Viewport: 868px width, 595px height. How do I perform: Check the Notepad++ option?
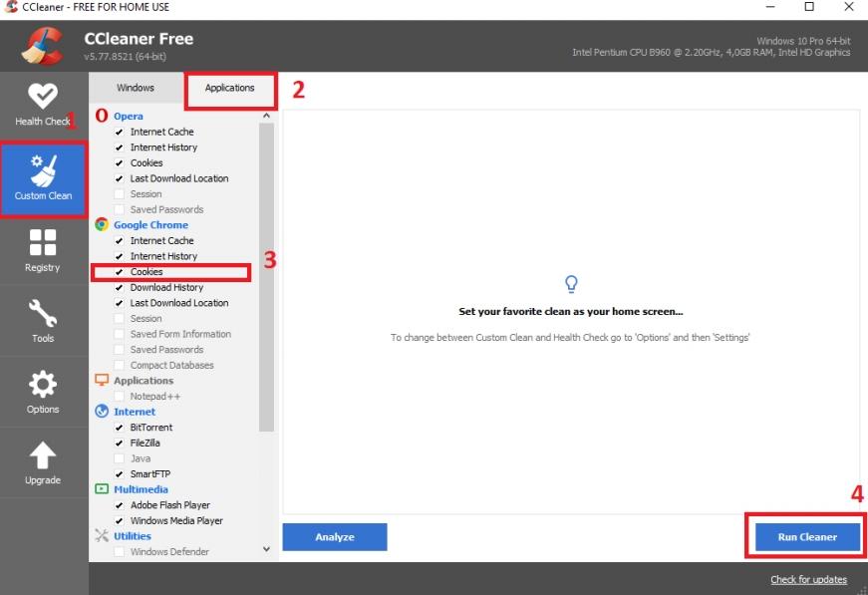(119, 397)
